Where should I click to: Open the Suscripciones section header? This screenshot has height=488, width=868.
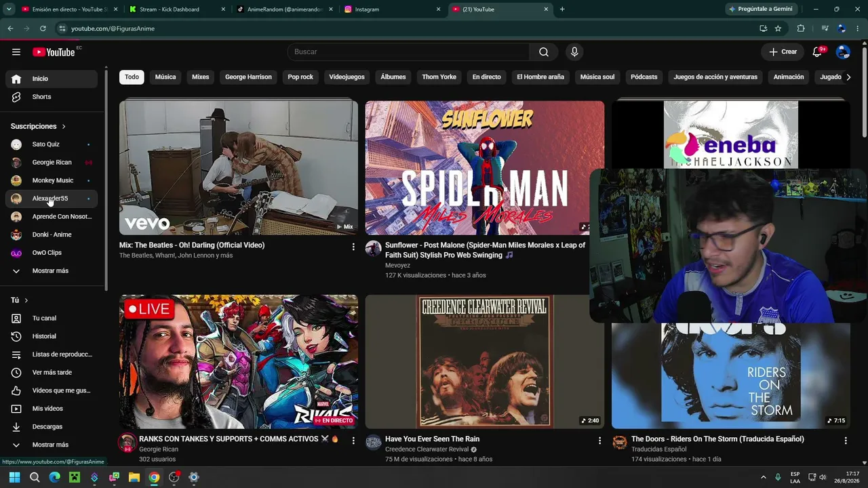pyautogui.click(x=38, y=127)
